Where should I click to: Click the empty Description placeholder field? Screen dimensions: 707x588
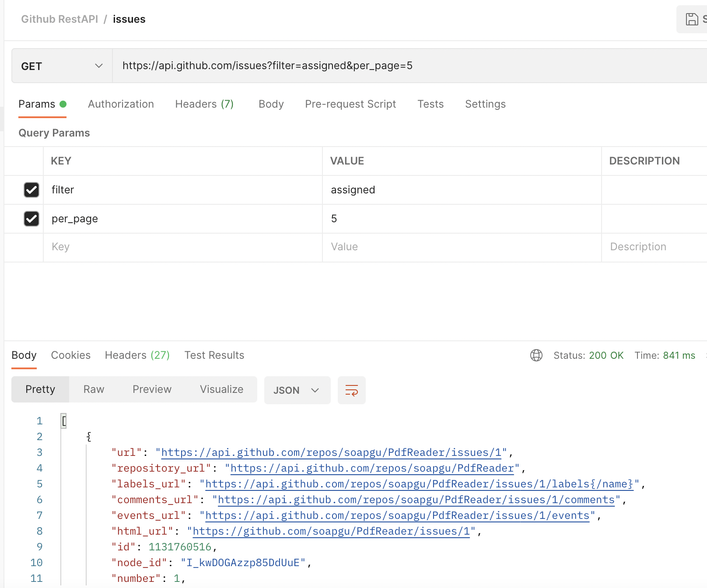coord(654,247)
